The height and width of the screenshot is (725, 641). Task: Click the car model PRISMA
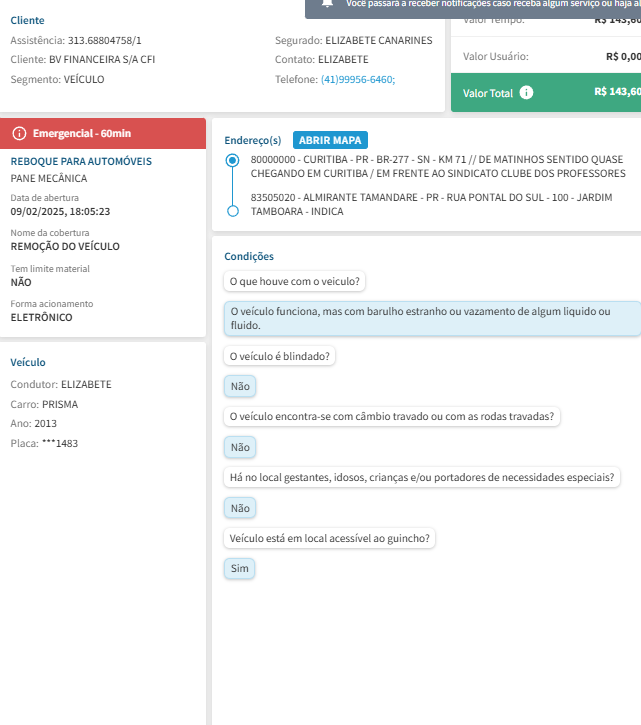[x=60, y=405]
